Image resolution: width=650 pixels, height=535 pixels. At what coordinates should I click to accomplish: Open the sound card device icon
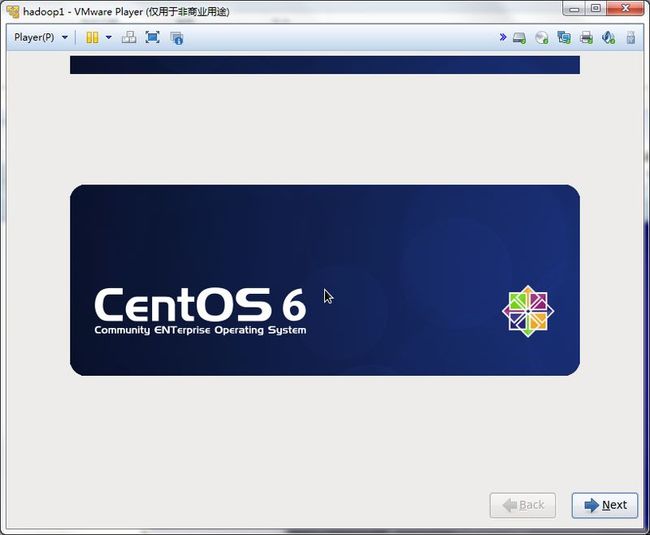click(x=608, y=38)
